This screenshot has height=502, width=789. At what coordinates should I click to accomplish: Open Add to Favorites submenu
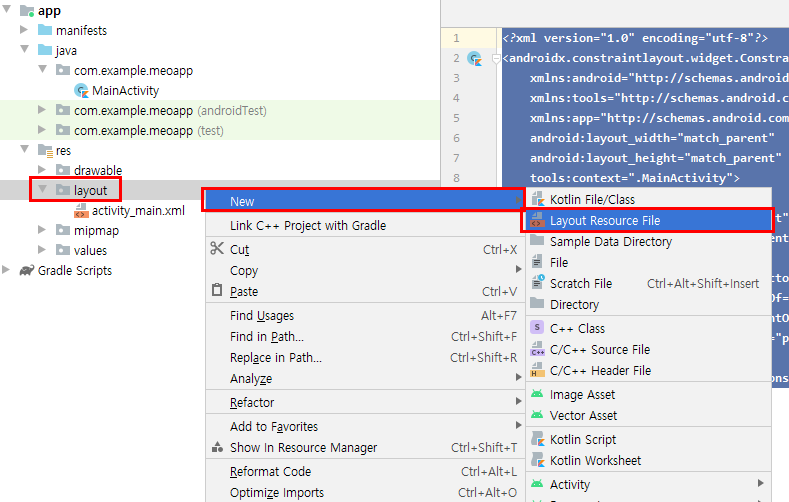point(364,427)
